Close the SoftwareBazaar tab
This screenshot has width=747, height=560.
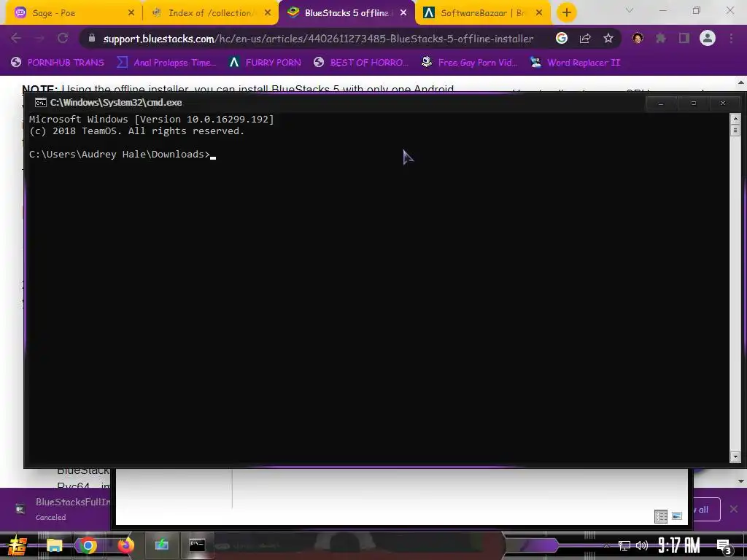(x=539, y=13)
